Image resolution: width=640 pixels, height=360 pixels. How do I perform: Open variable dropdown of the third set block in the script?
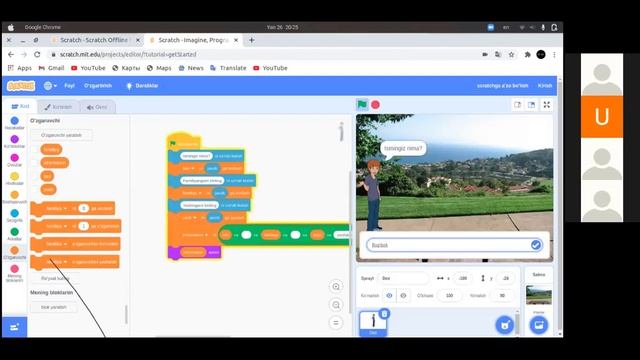click(x=190, y=218)
